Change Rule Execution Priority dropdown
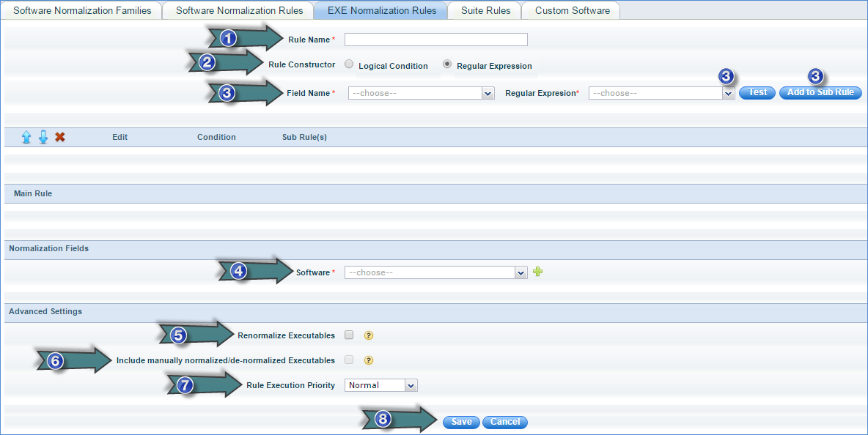The height and width of the screenshot is (435, 868). pos(380,385)
